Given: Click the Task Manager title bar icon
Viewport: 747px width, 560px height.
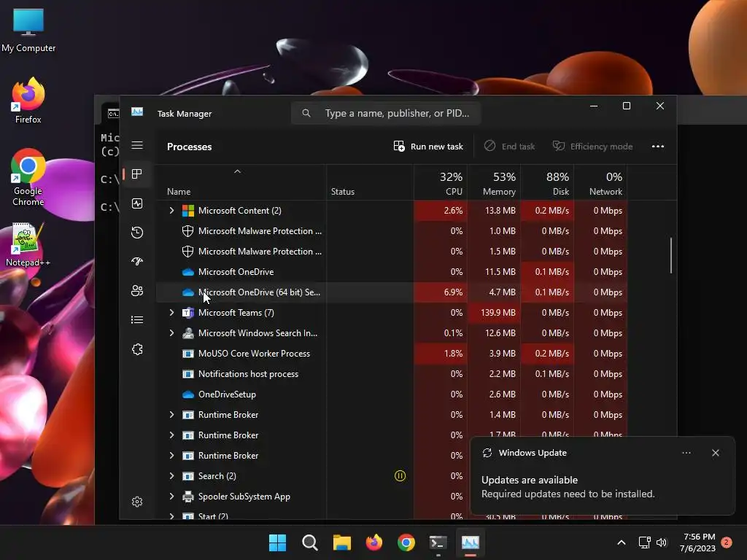Looking at the screenshot, I should point(137,112).
